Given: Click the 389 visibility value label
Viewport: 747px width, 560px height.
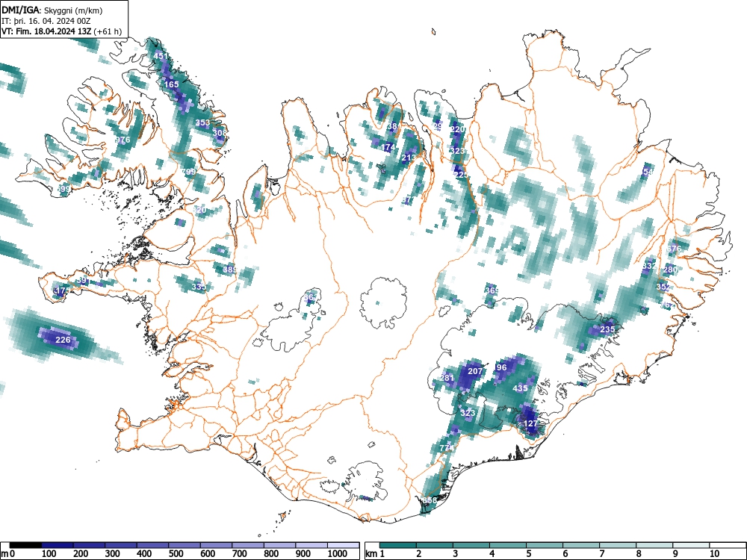Looking at the screenshot, I should [229, 270].
